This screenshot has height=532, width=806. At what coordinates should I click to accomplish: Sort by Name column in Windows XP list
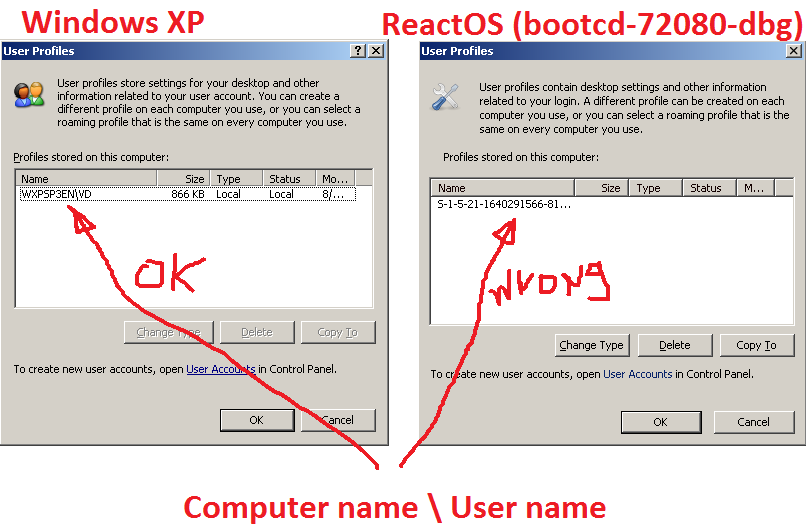tap(86, 179)
